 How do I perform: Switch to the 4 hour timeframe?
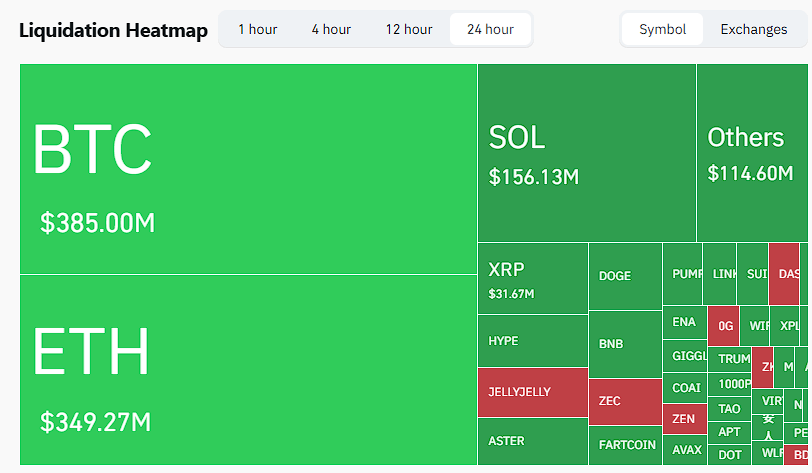coord(331,29)
